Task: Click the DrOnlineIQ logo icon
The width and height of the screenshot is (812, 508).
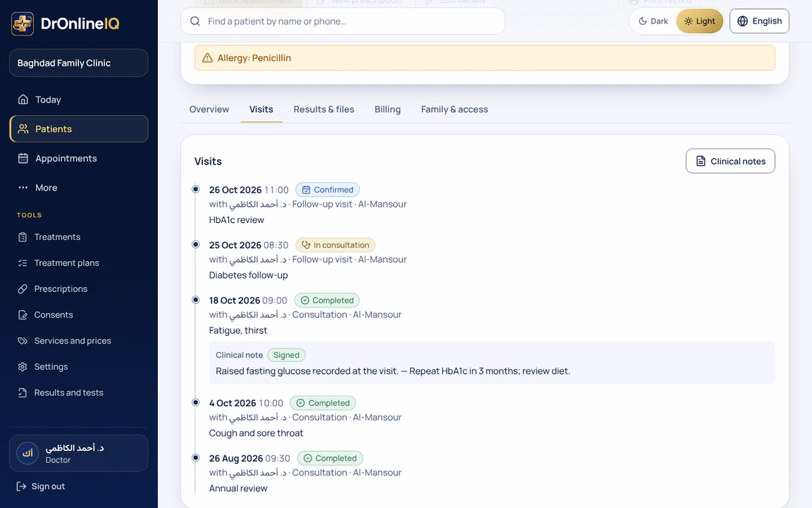Action: [x=22, y=24]
